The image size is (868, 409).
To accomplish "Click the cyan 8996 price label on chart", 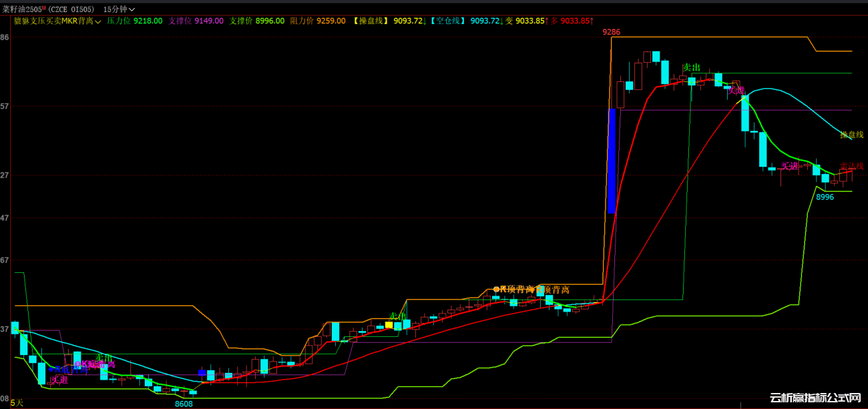I will coord(825,197).
